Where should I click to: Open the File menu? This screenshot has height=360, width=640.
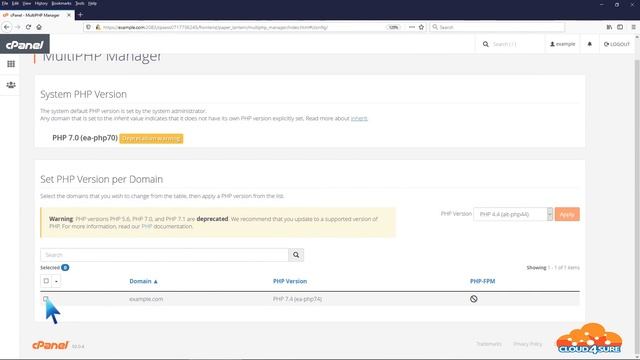pos(5,3)
